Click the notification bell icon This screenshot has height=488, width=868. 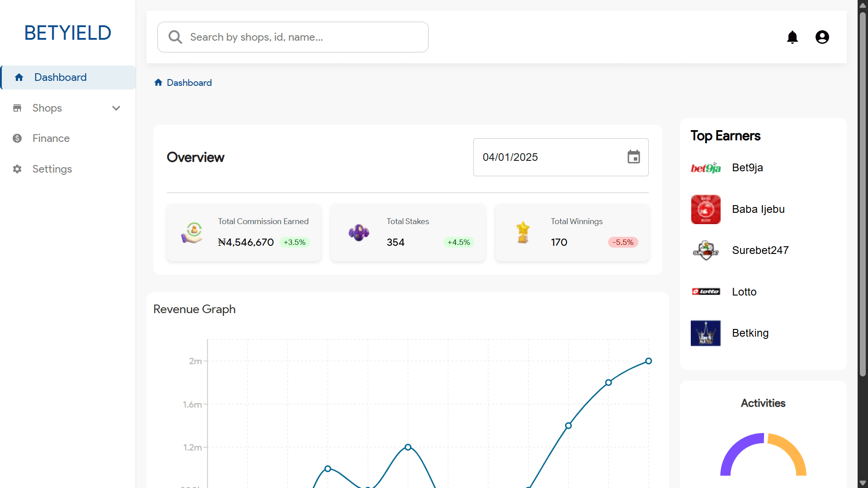(792, 37)
